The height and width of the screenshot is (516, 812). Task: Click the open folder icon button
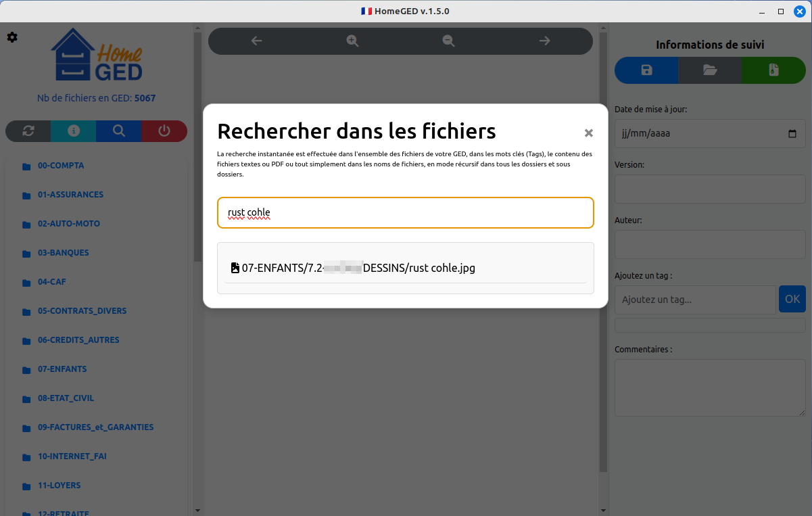(710, 70)
